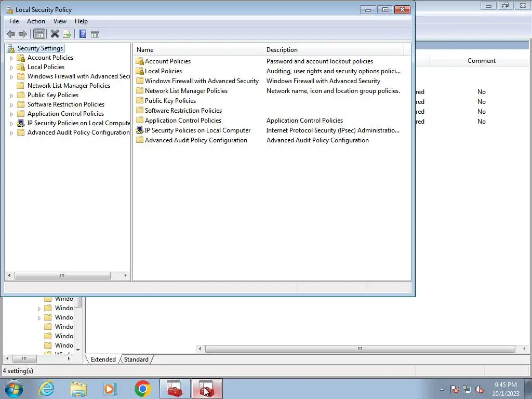532x399 pixels.
Task: Expand Account Policies node in tree
Action: click(11, 58)
